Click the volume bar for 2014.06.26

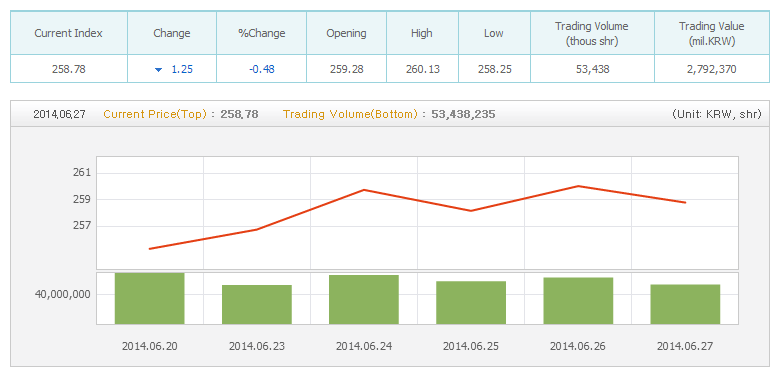tap(578, 301)
